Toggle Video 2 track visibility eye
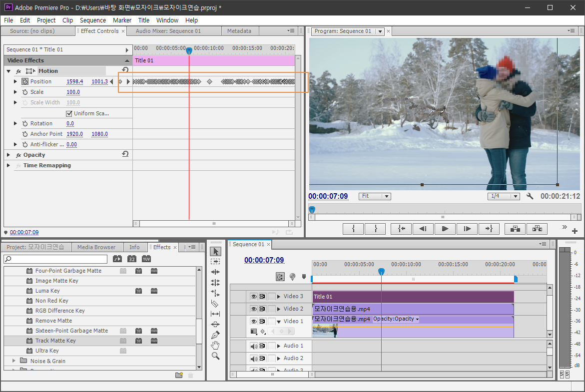Screen dimensions: 585x392 [254, 309]
